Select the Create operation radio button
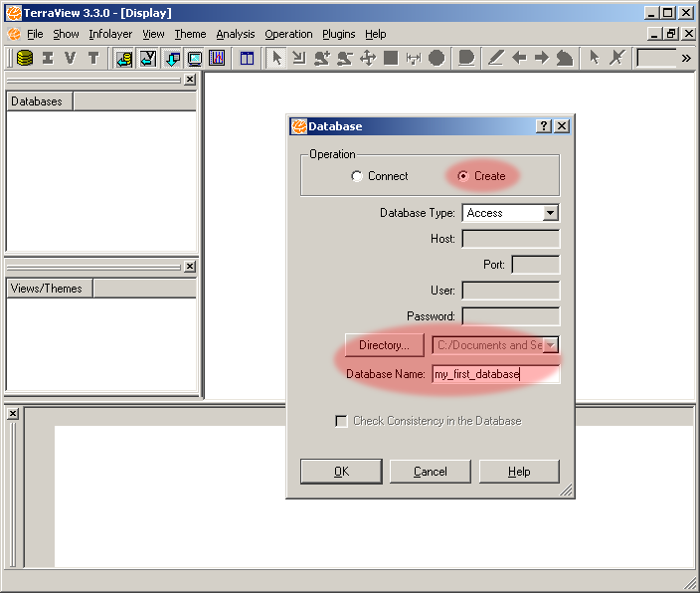 click(x=462, y=176)
